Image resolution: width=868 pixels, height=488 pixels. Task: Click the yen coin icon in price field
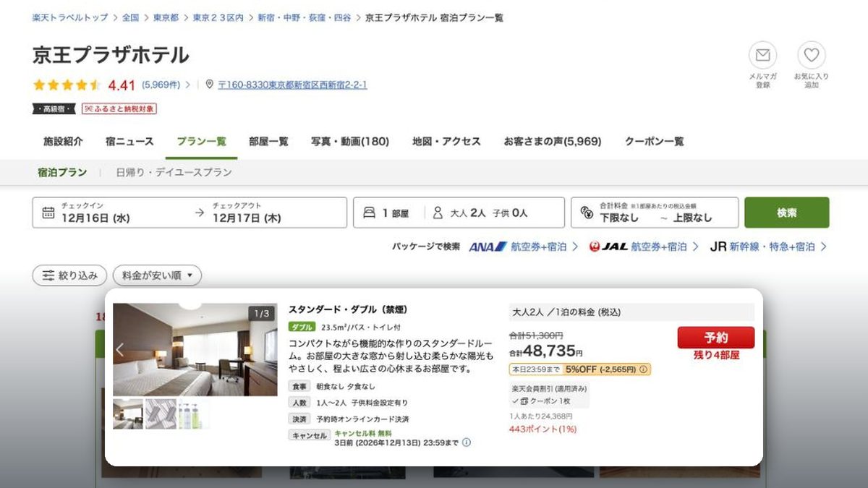click(587, 213)
